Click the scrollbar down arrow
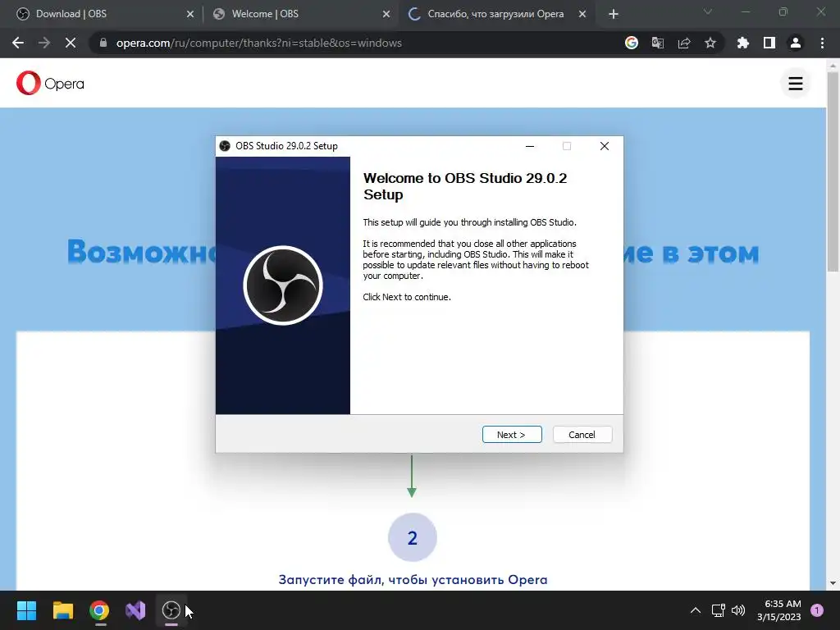The image size is (840, 630). 833,583
